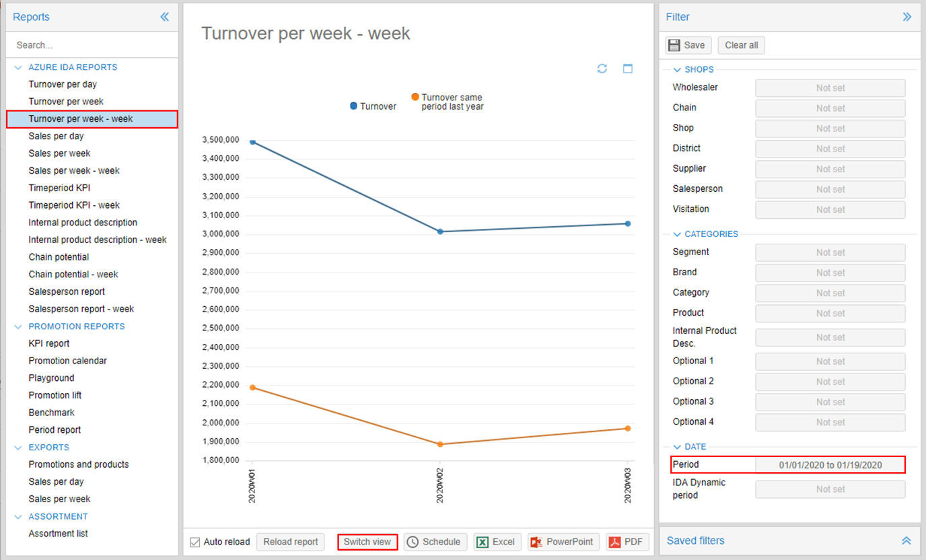This screenshot has height=560, width=926.
Task: Collapse the Reports panel with the double chevron
Action: pyautogui.click(x=165, y=16)
